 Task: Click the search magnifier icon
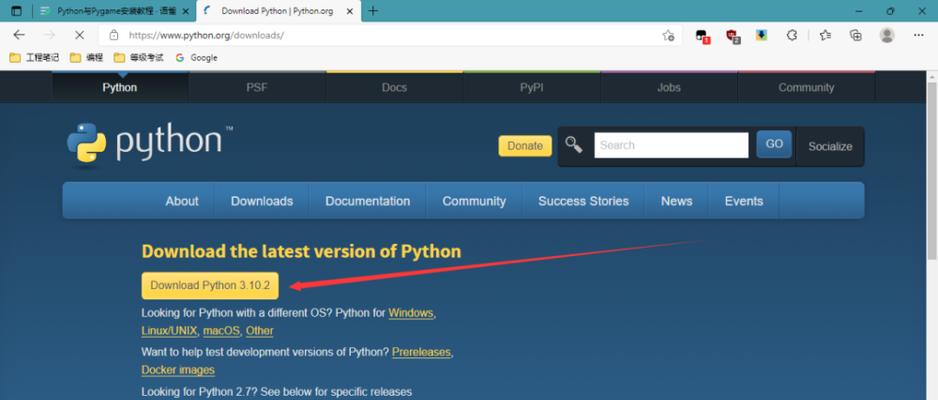click(x=574, y=145)
